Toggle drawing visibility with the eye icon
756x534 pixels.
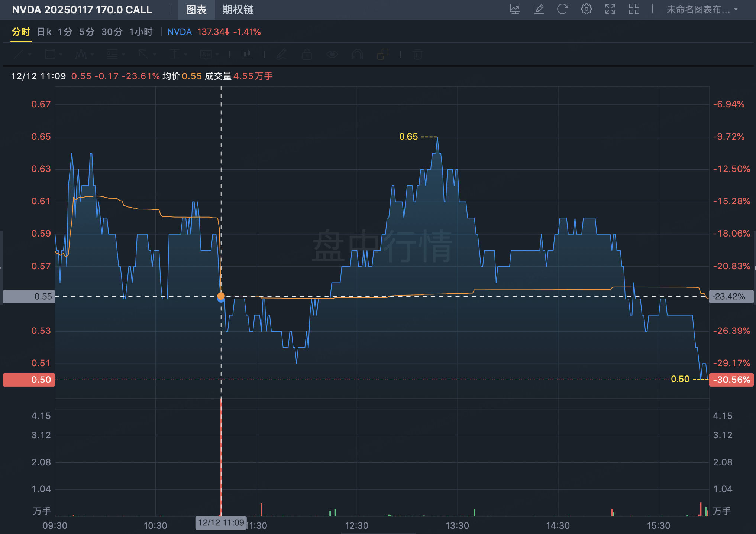click(332, 55)
